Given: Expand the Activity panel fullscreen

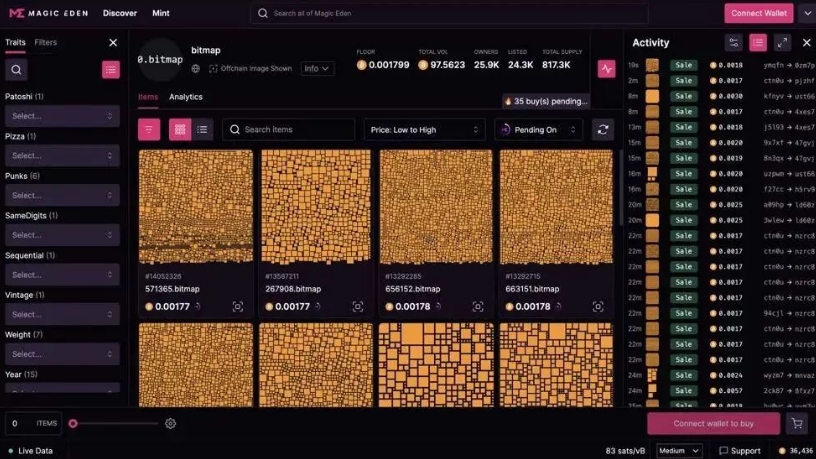Looking at the screenshot, I should (782, 43).
